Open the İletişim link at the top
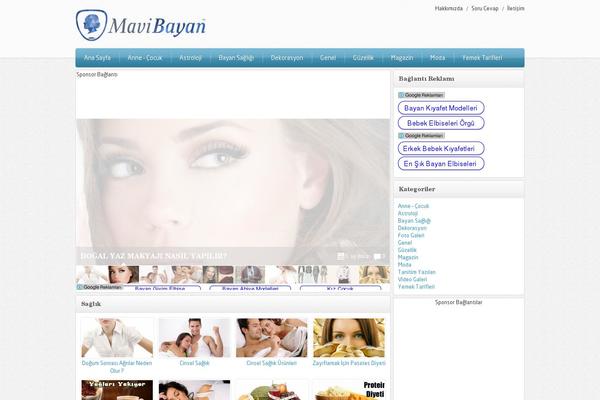The height and width of the screenshot is (400, 600). click(516, 8)
